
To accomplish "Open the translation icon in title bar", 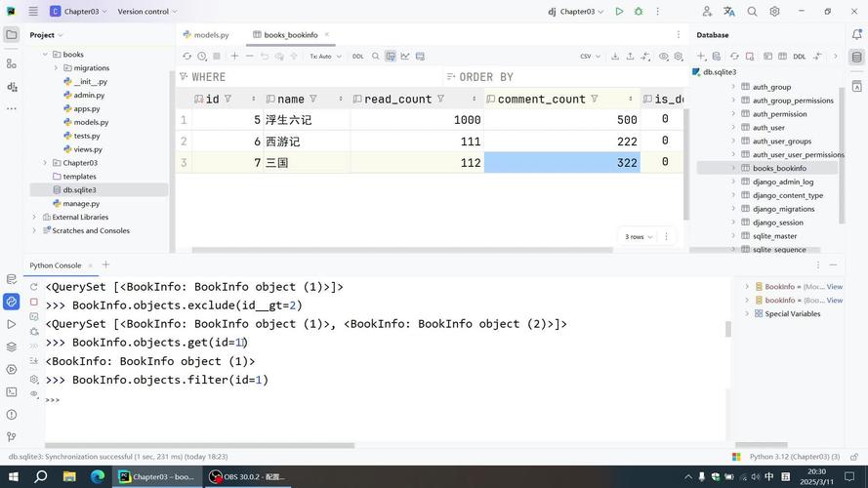I will click(x=729, y=11).
